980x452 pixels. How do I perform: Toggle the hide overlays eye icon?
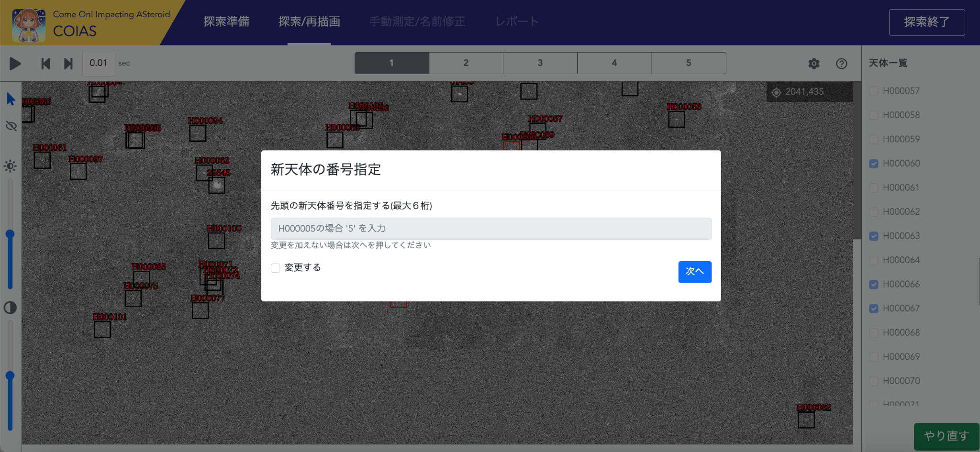11,126
